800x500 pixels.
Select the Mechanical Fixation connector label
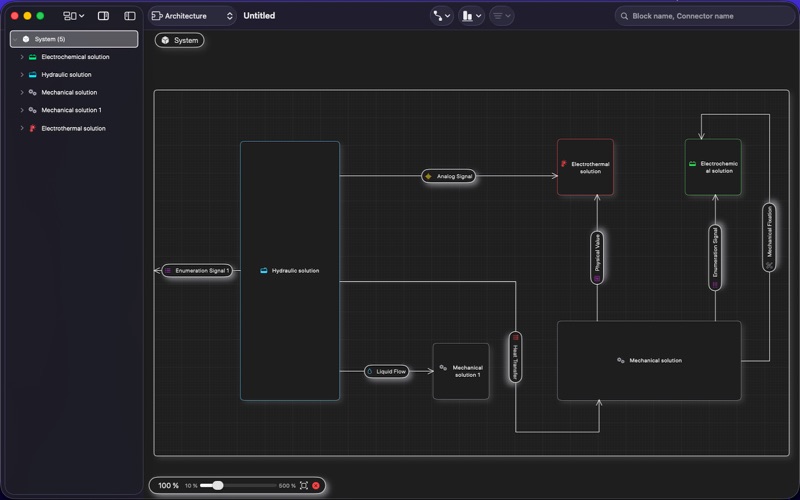point(769,237)
